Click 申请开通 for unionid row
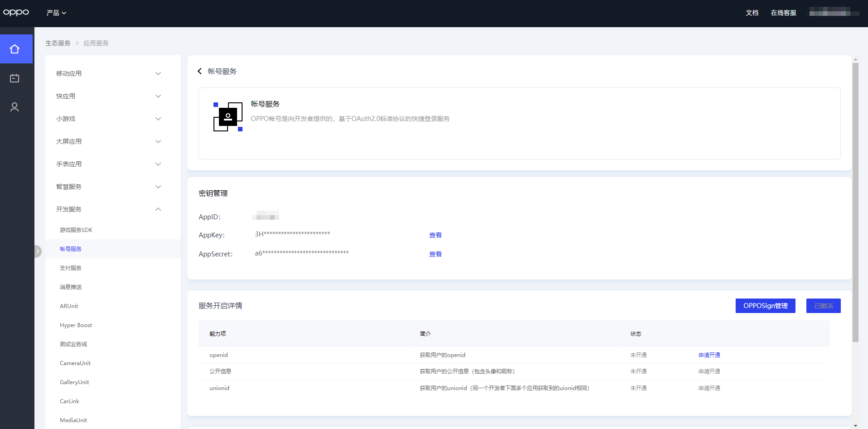The height and width of the screenshot is (429, 868). point(709,388)
